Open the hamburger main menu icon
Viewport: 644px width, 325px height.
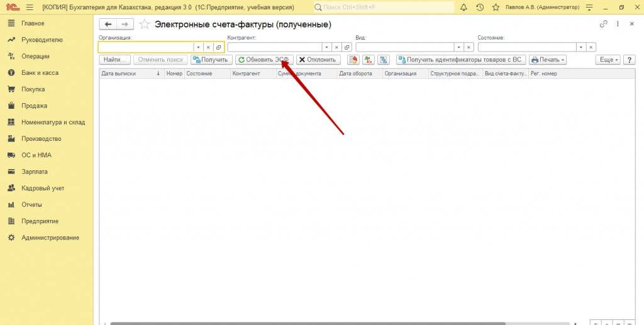(29, 8)
